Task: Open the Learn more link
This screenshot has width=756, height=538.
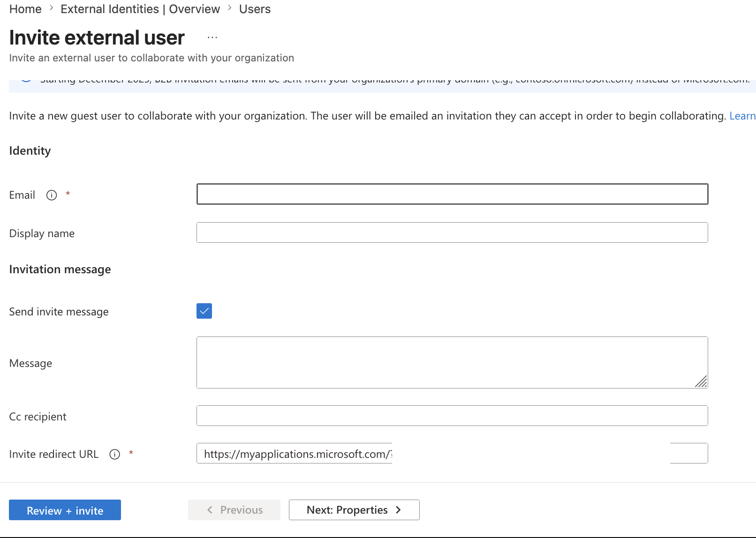Action: tap(742, 116)
